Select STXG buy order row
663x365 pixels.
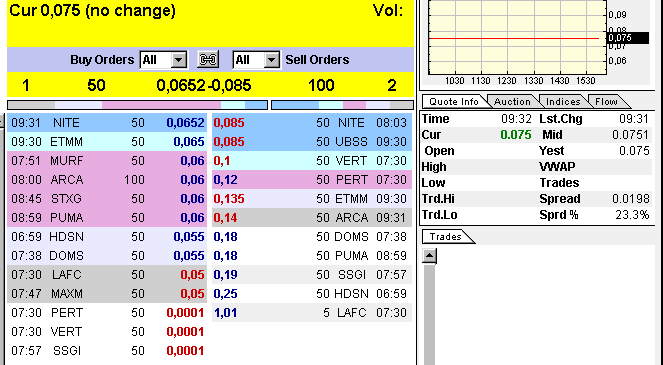(107, 199)
